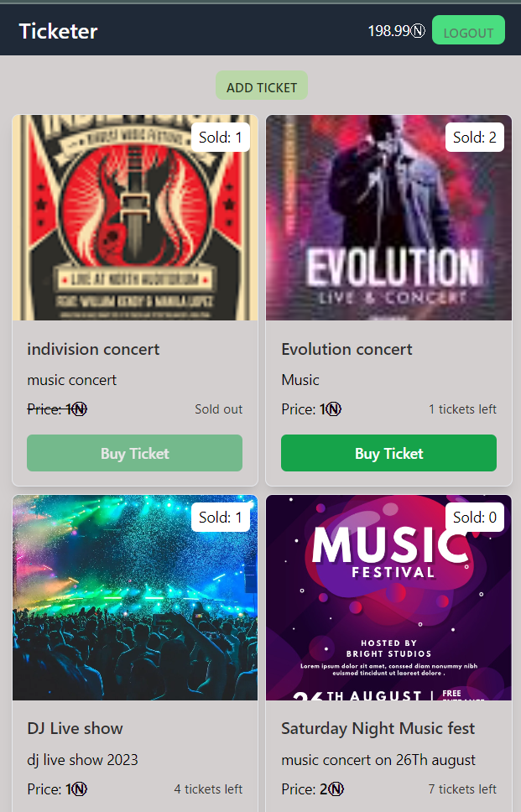This screenshot has height=812, width=521.
Task: Open the DJ Live show crowd photo
Action: (x=134, y=597)
